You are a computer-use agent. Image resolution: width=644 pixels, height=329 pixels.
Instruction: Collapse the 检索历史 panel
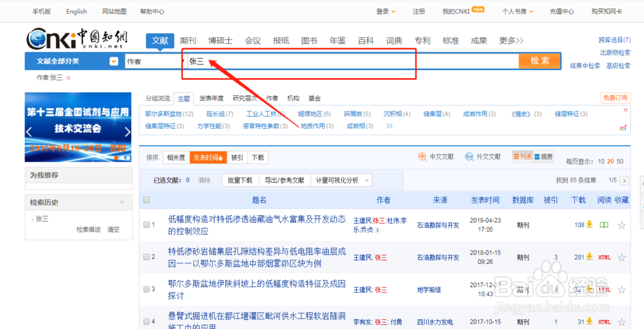(122, 202)
